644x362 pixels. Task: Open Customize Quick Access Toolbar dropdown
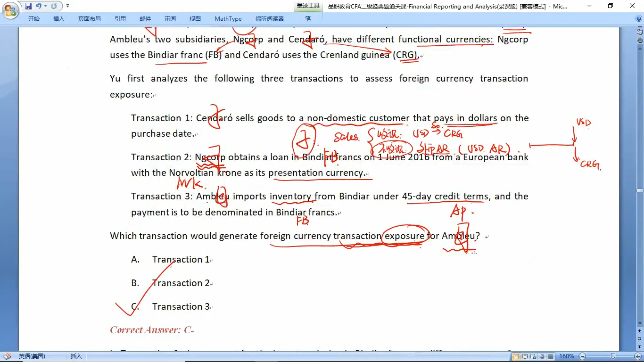pyautogui.click(x=67, y=6)
